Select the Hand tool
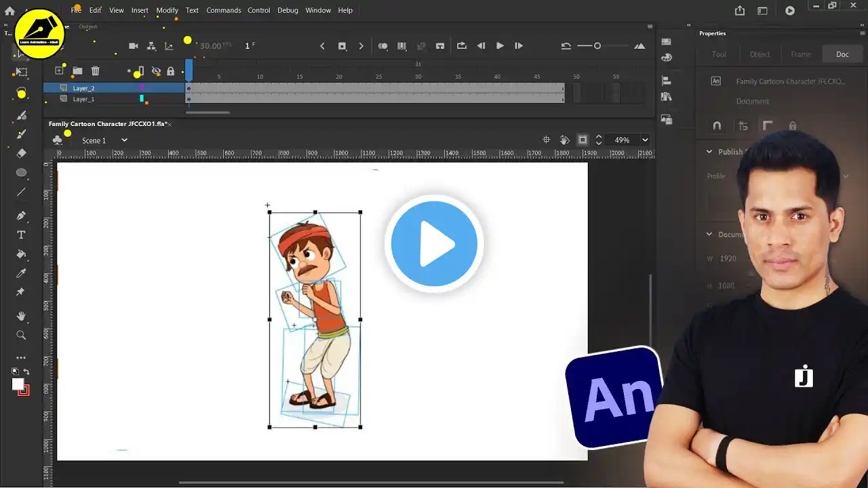Screen dimensions: 868x488 point(21,316)
